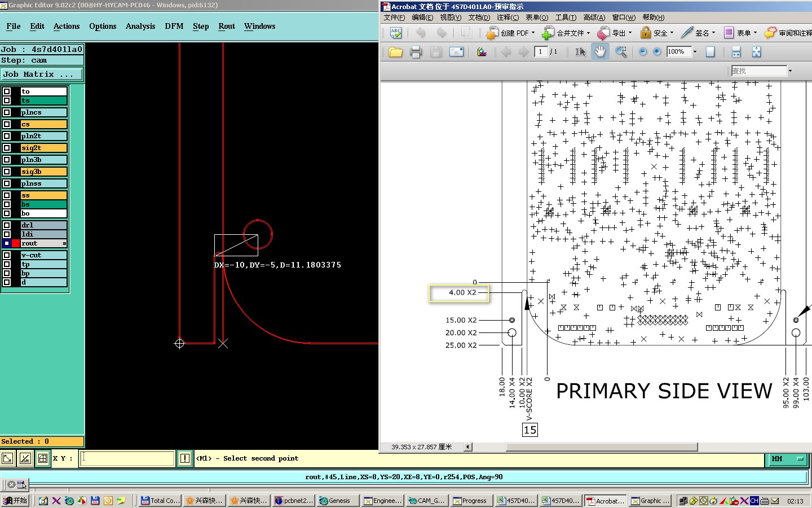The height and width of the screenshot is (508, 812).
Task: Click the fit width page icon
Action: point(736,52)
